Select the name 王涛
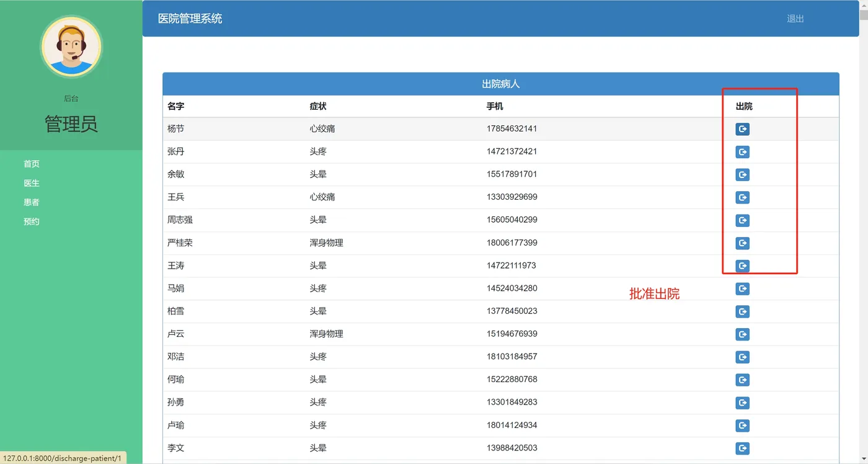Screen dimensions: 868x464 [176, 265]
